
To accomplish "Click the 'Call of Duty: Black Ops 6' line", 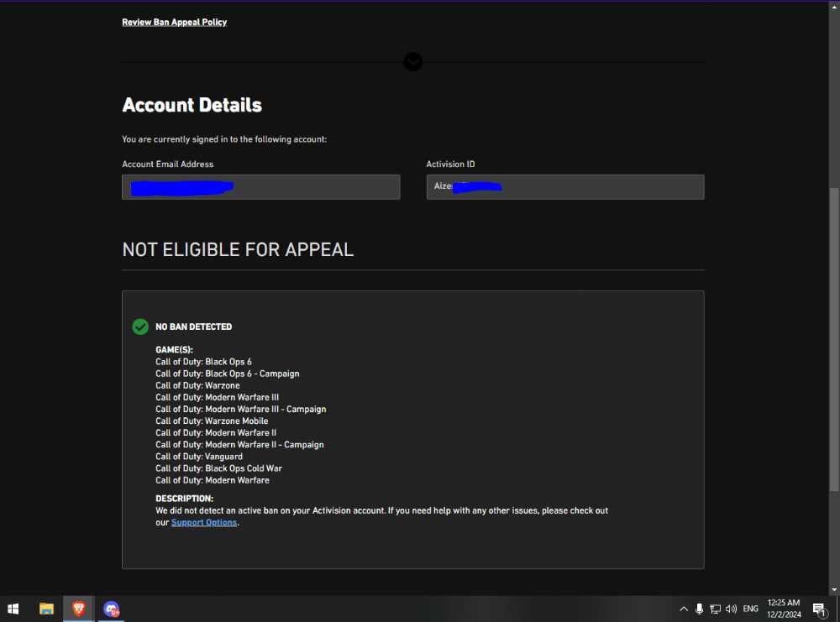I will point(203,362).
